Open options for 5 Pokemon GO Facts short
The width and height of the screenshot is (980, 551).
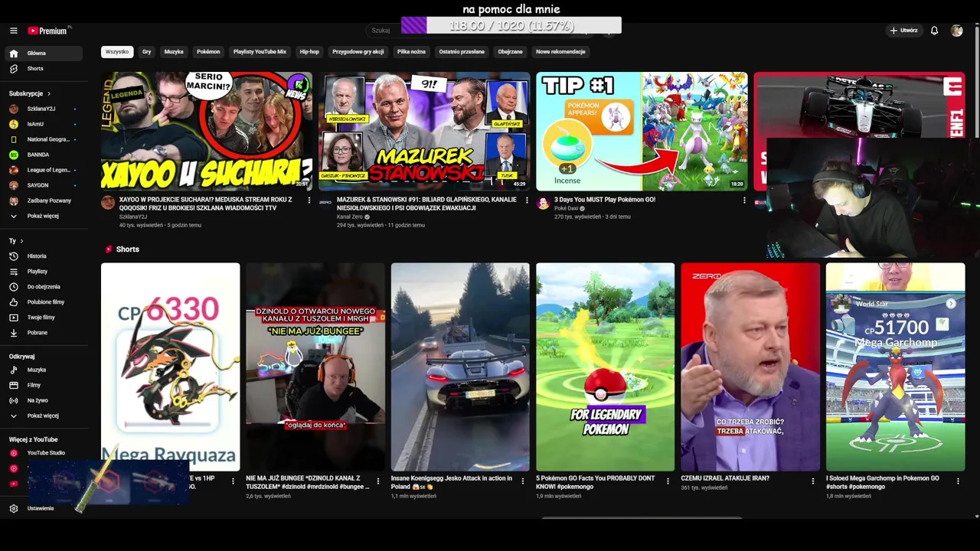[668, 481]
